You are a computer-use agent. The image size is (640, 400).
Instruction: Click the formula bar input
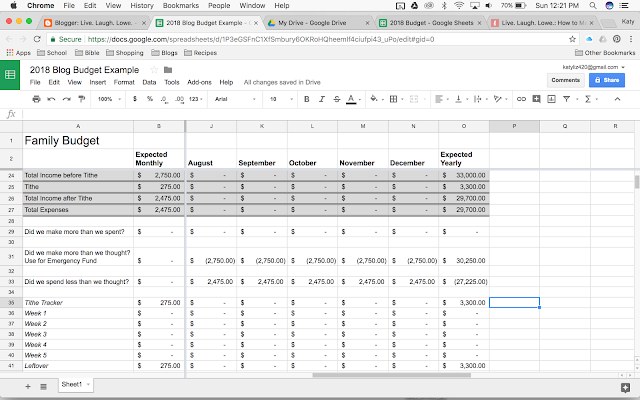point(331,114)
